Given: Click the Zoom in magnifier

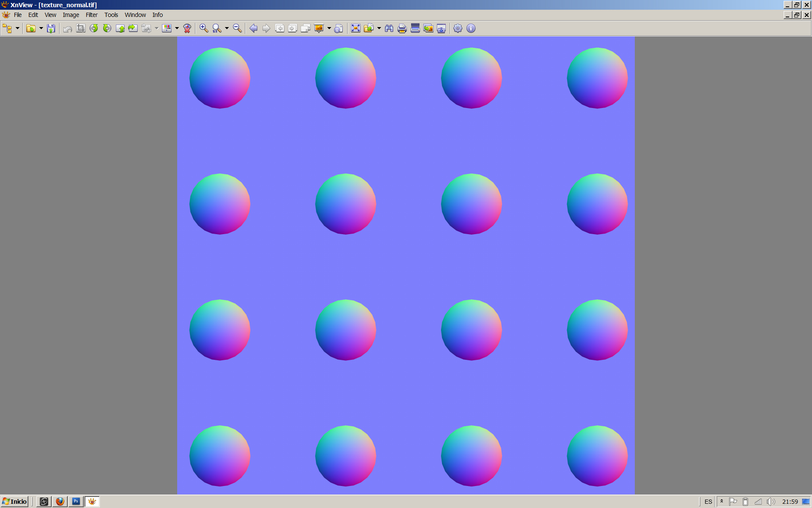Looking at the screenshot, I should point(204,28).
